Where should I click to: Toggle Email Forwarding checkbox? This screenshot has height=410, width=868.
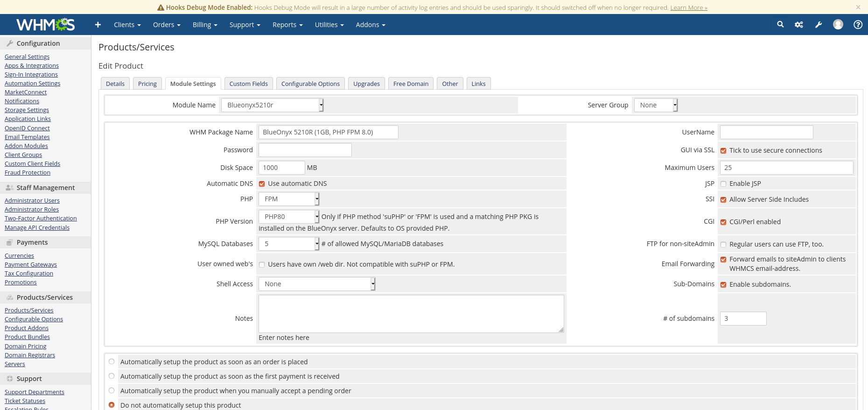(x=723, y=260)
